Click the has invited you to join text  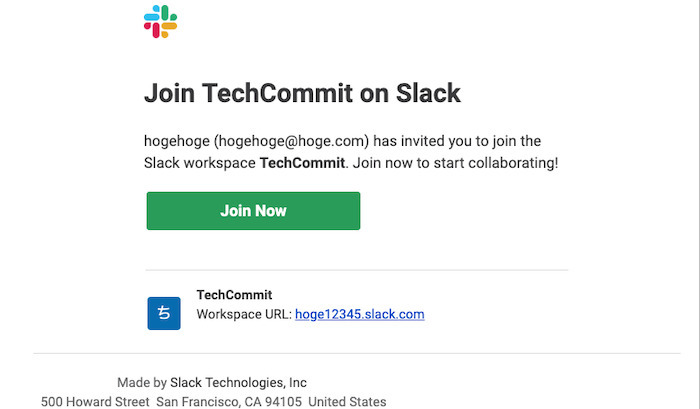(457, 141)
